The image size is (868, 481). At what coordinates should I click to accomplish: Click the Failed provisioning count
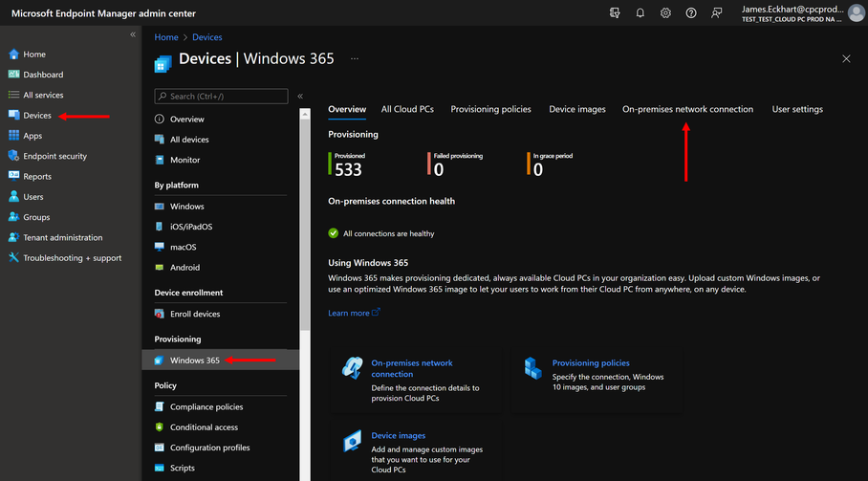pos(439,170)
